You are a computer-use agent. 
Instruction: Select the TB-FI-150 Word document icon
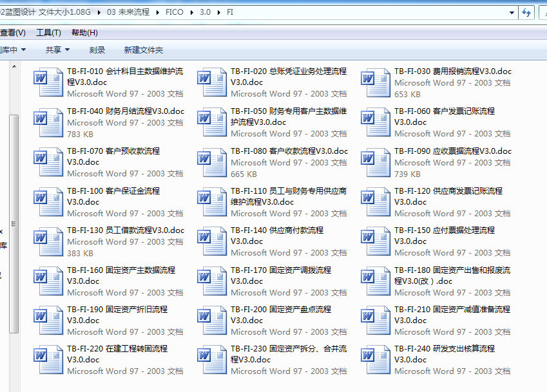pos(376,241)
